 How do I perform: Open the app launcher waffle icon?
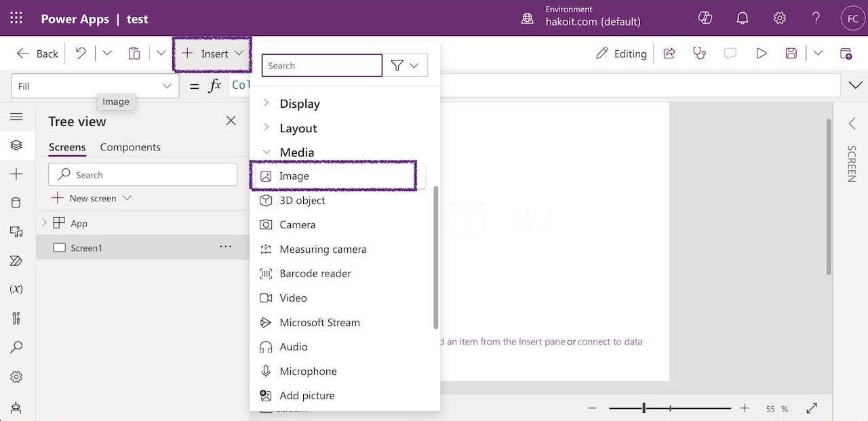point(16,18)
